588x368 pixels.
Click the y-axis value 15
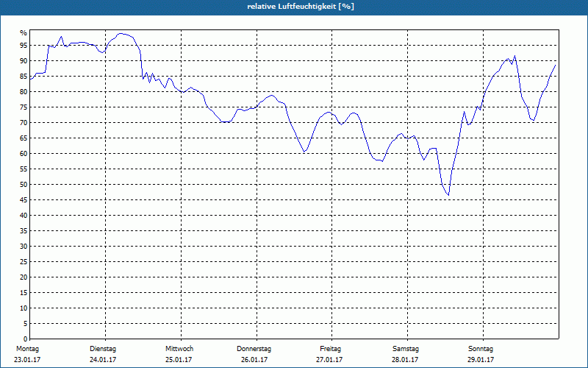[24, 292]
